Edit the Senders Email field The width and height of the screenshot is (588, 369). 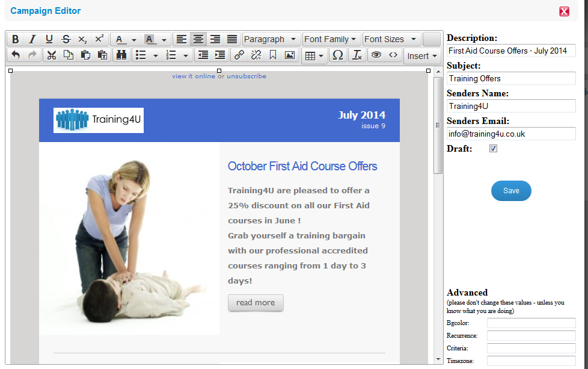click(x=511, y=134)
